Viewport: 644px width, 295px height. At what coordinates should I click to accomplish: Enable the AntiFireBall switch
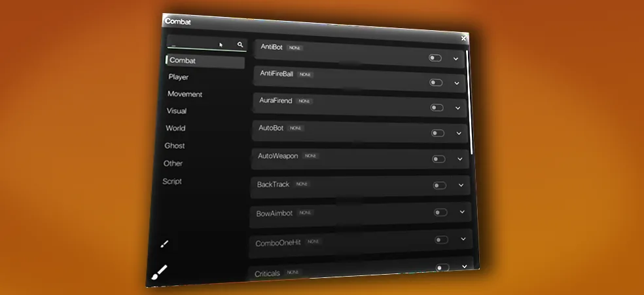[x=436, y=83]
